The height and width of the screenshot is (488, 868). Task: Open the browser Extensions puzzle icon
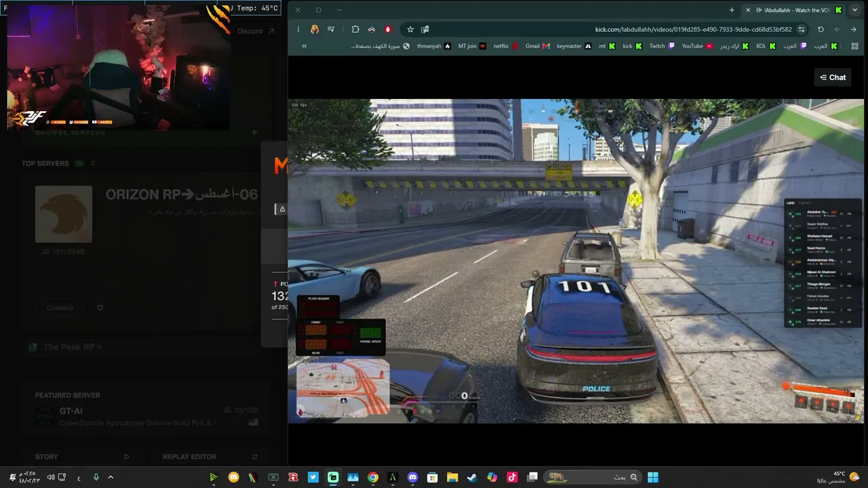click(x=355, y=29)
